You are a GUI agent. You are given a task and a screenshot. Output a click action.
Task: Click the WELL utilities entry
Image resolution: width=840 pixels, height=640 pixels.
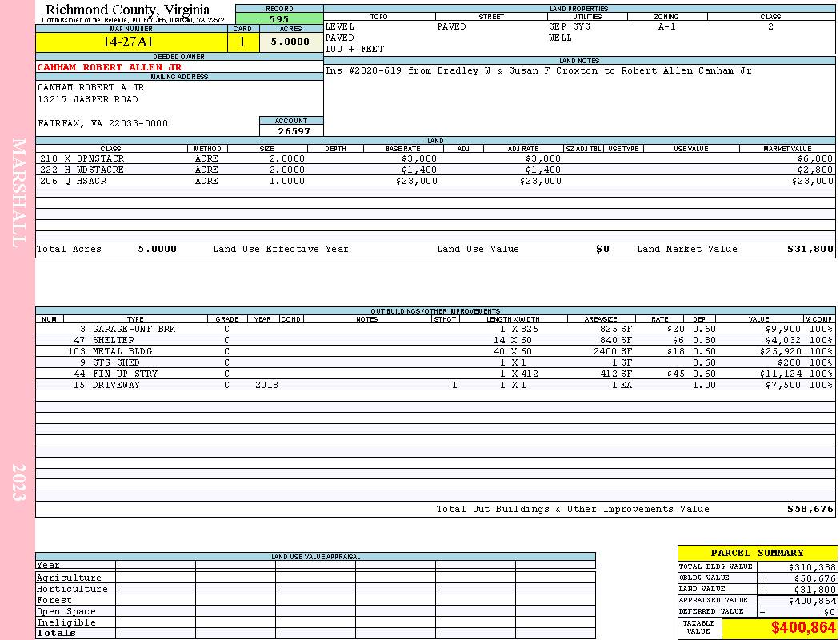(560, 38)
